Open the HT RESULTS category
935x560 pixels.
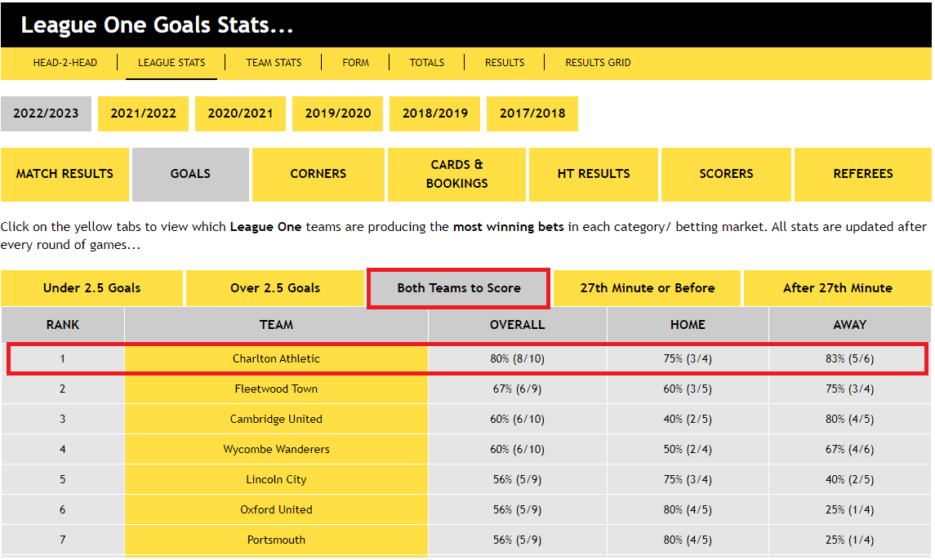[593, 174]
